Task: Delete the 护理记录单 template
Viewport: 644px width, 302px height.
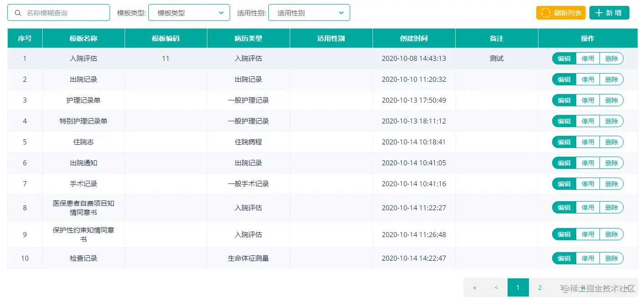Action: 612,100
